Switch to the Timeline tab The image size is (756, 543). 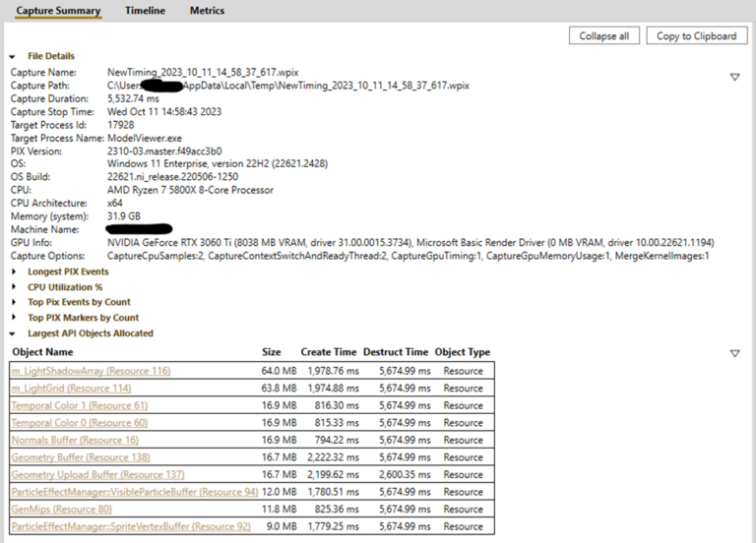click(x=145, y=11)
